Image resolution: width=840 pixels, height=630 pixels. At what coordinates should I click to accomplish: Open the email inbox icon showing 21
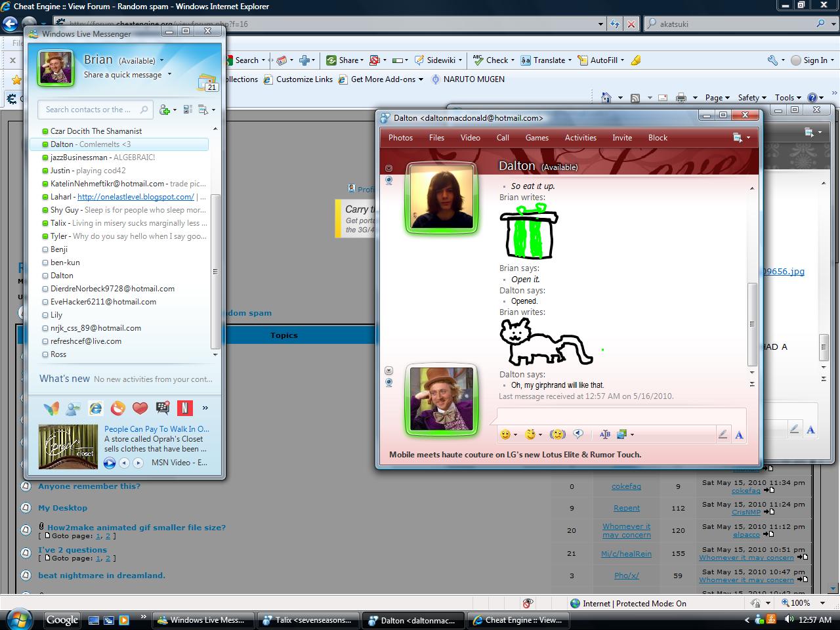click(207, 83)
